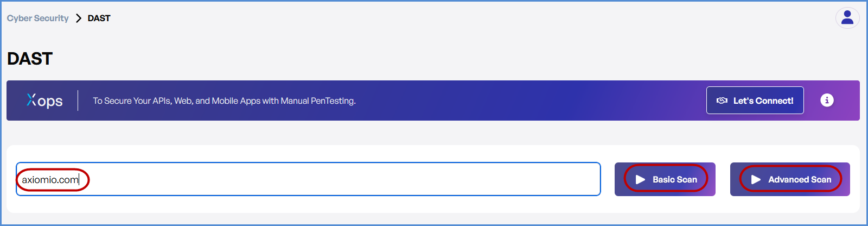Select the DAST breadcrumb item
This screenshot has height=226, width=868.
click(x=99, y=18)
